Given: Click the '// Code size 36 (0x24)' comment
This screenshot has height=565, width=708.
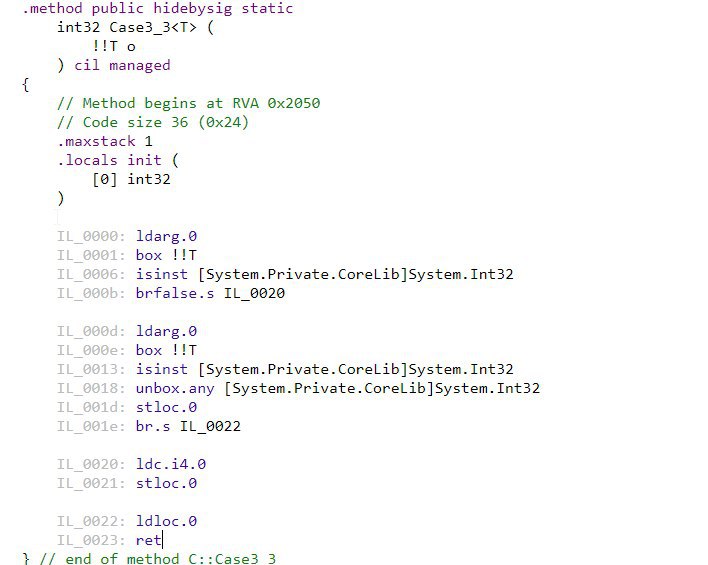Looking at the screenshot, I should [153, 122].
